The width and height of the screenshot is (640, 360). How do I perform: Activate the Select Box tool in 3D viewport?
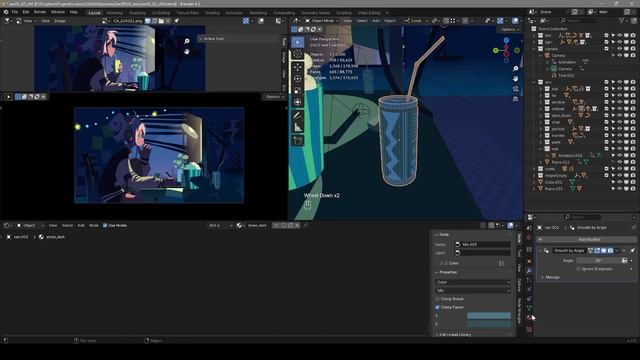click(298, 42)
